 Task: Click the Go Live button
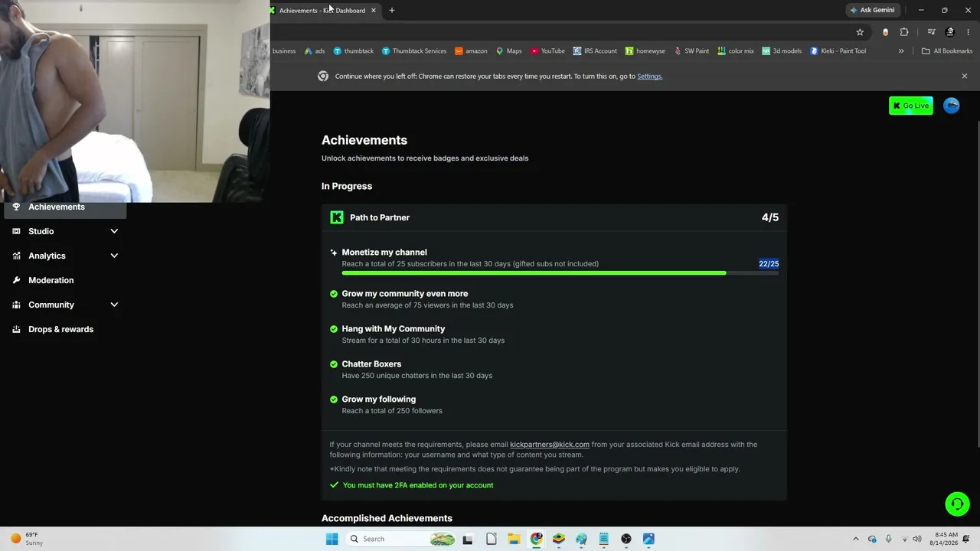(910, 106)
